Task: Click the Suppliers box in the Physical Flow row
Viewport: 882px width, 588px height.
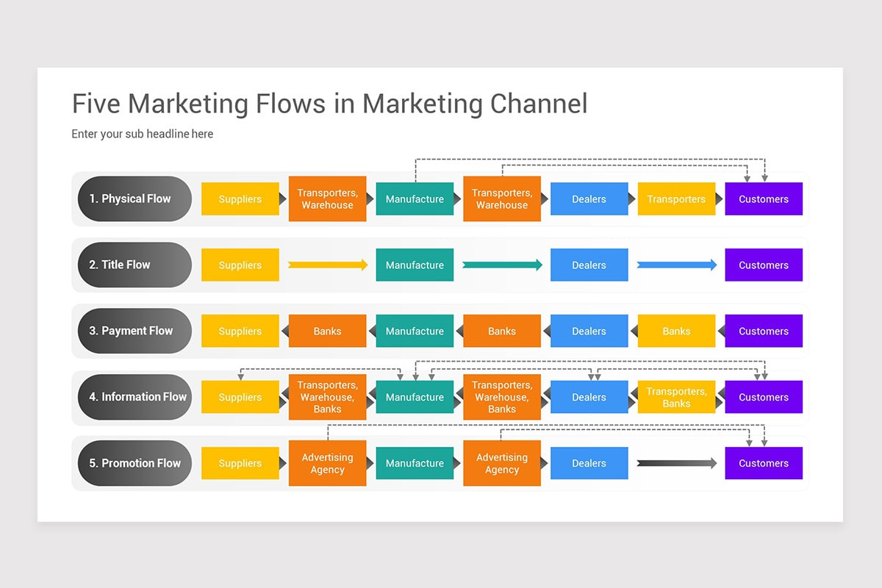Action: [240, 198]
